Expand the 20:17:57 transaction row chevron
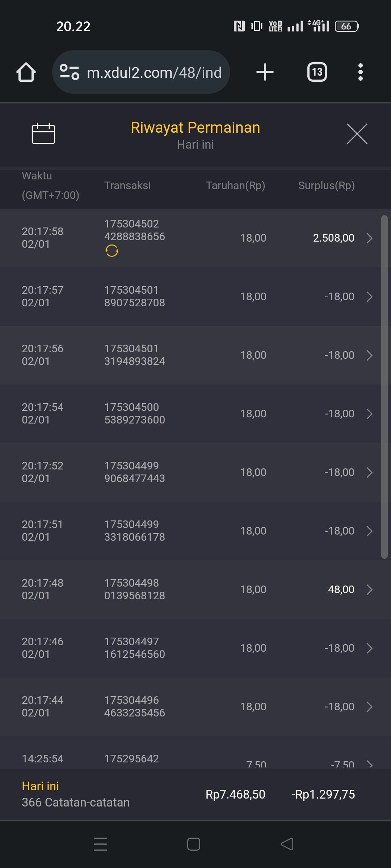 369,297
